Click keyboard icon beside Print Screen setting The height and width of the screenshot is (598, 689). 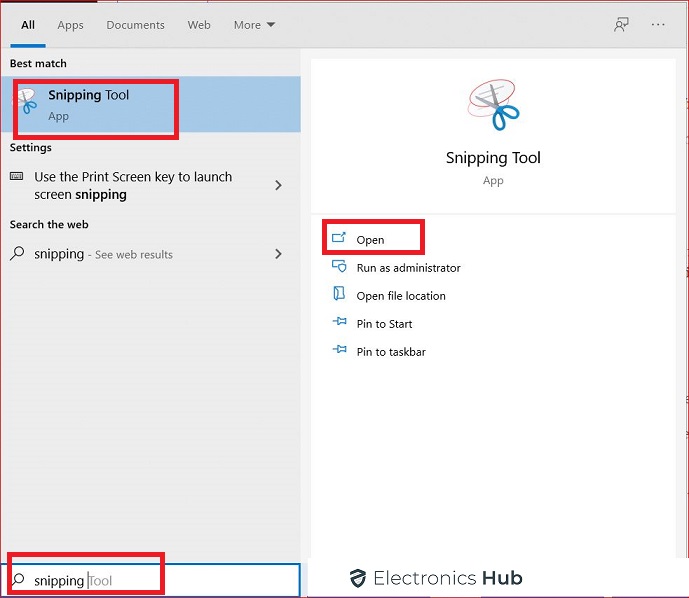pyautogui.click(x=17, y=176)
